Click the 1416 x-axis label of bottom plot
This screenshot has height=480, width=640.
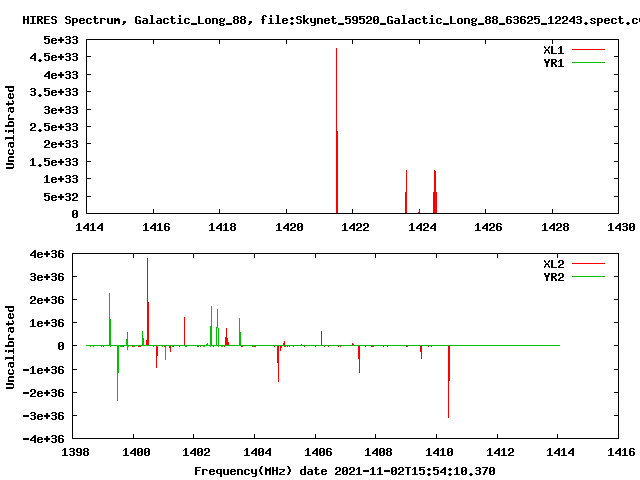tap(621, 452)
